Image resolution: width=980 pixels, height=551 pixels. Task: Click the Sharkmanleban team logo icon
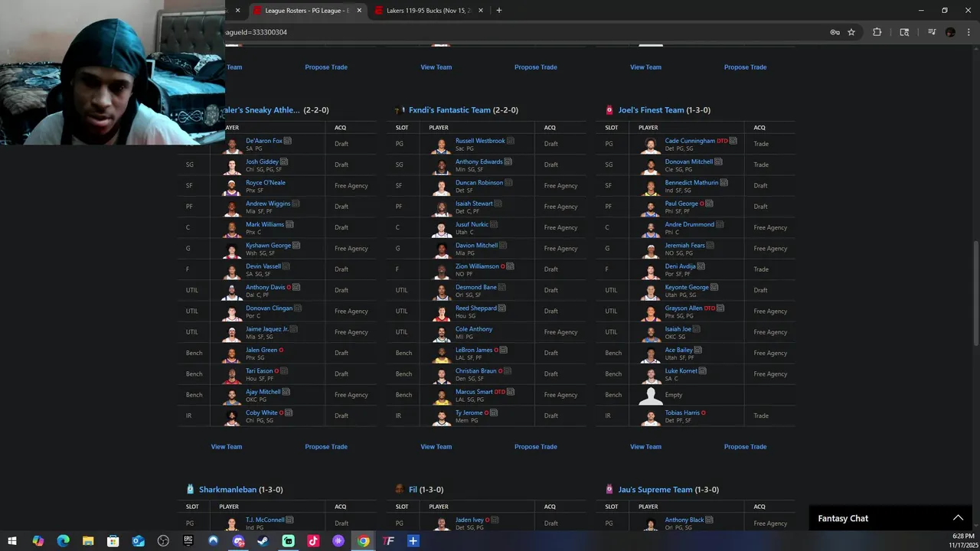(x=190, y=489)
